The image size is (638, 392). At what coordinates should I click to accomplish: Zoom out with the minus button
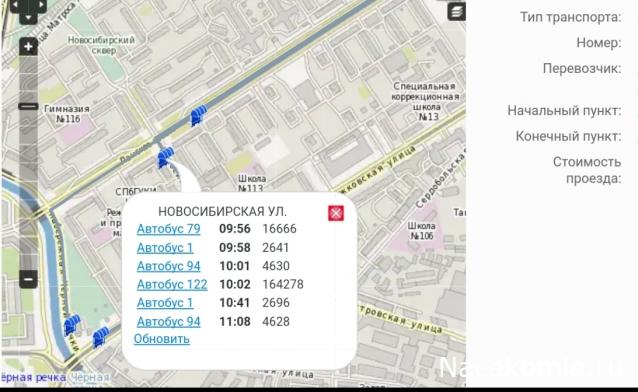coord(28,279)
